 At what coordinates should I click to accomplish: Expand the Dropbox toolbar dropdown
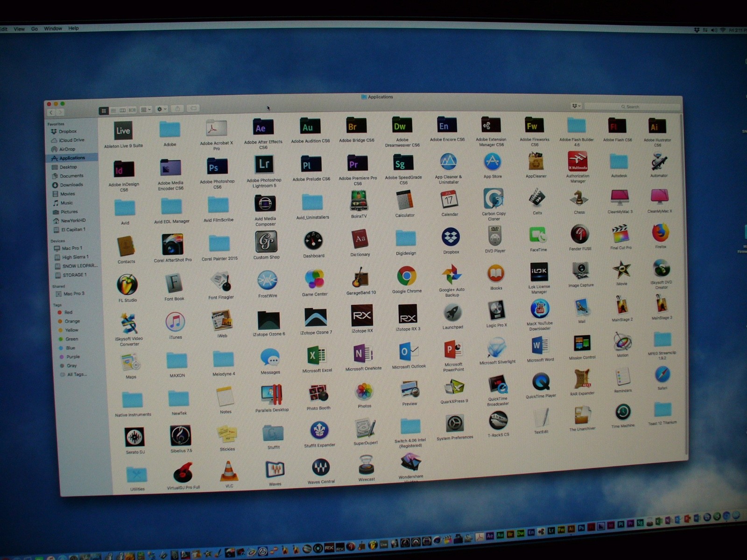coord(576,106)
